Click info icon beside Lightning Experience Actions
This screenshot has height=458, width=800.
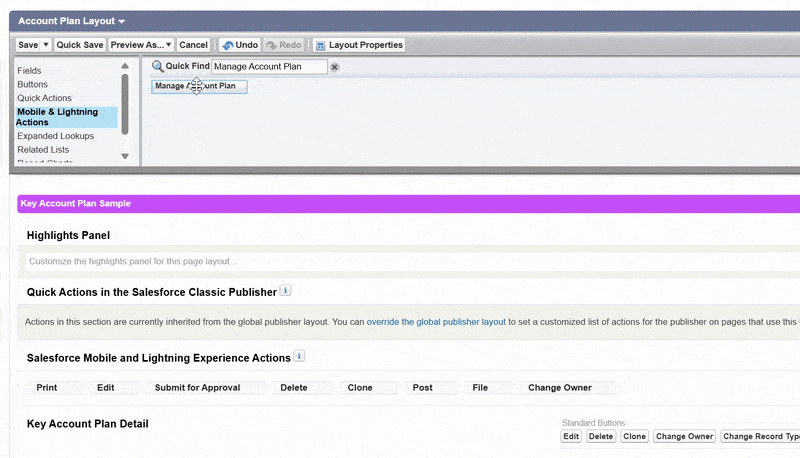(300, 356)
